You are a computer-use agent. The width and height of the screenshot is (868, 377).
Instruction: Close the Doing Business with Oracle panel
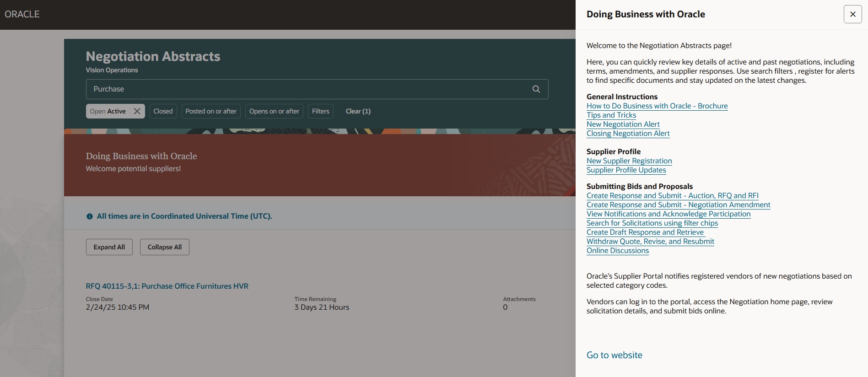[x=853, y=14]
